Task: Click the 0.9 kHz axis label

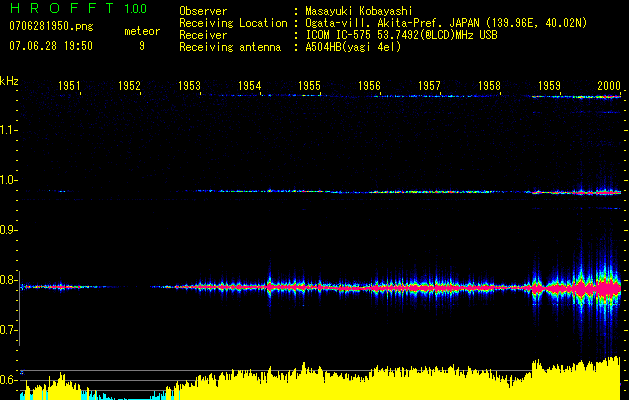Action: click(x=8, y=230)
